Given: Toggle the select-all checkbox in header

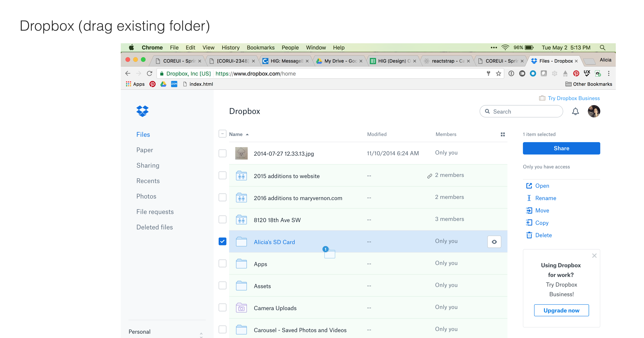Looking at the screenshot, I should pyautogui.click(x=222, y=134).
